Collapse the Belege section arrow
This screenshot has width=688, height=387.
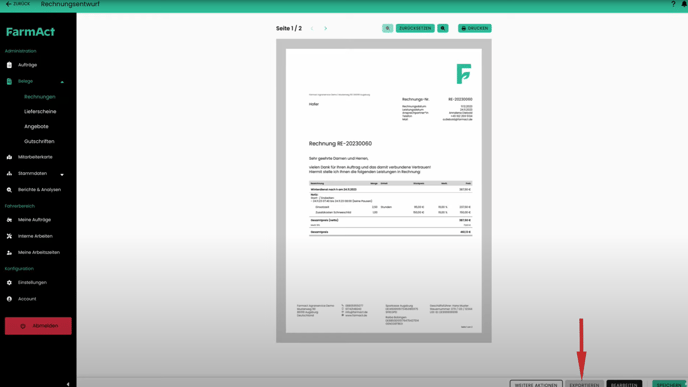point(62,82)
